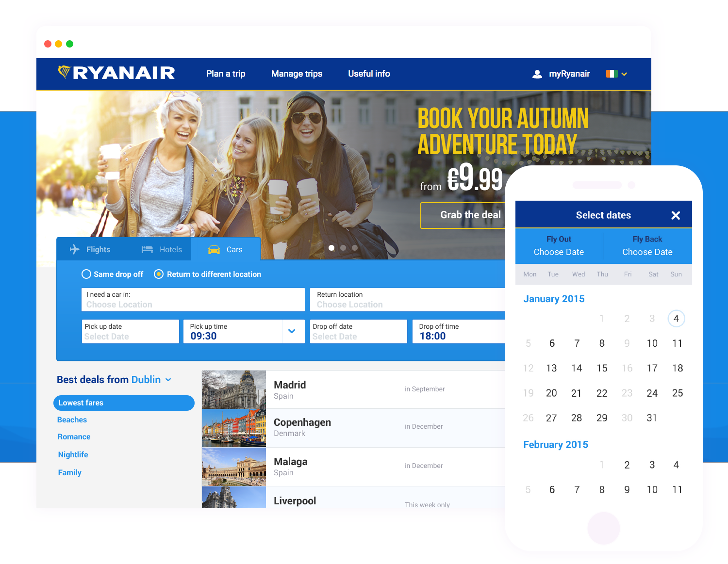The width and height of the screenshot is (728, 564).
Task: Open the Drop off time 18:00 selector
Action: click(459, 331)
